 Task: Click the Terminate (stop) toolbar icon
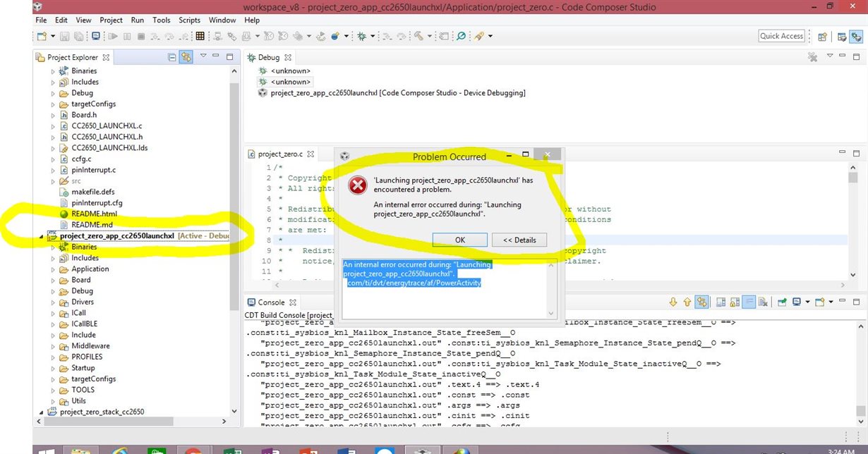point(140,36)
